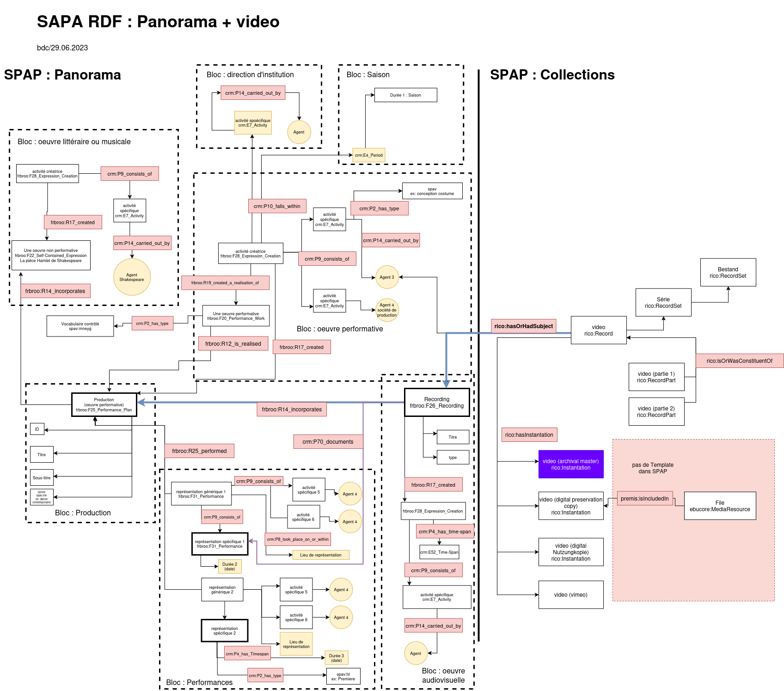The width and height of the screenshot is (784, 691).
Task: Click the Agent 3 circle
Action: tap(387, 277)
